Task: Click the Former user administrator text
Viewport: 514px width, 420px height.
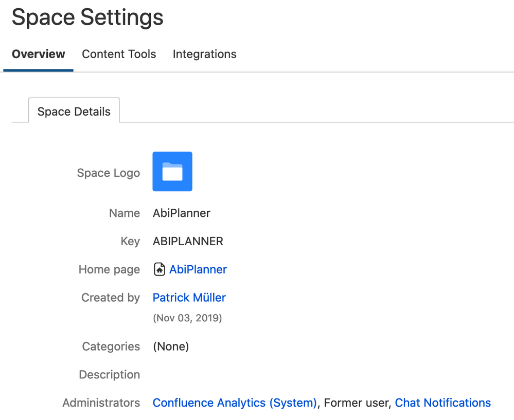Action: (357, 403)
